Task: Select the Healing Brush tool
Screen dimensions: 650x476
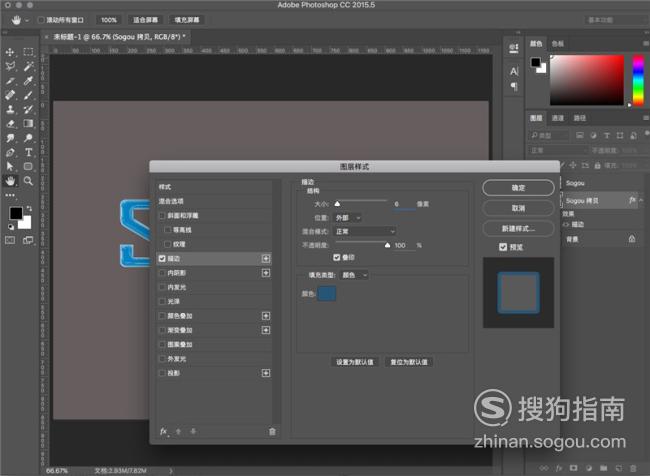Action: [10, 95]
